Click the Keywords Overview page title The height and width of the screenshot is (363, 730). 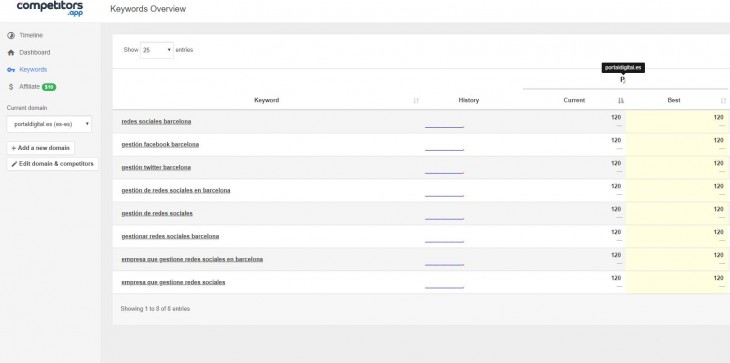tap(148, 9)
